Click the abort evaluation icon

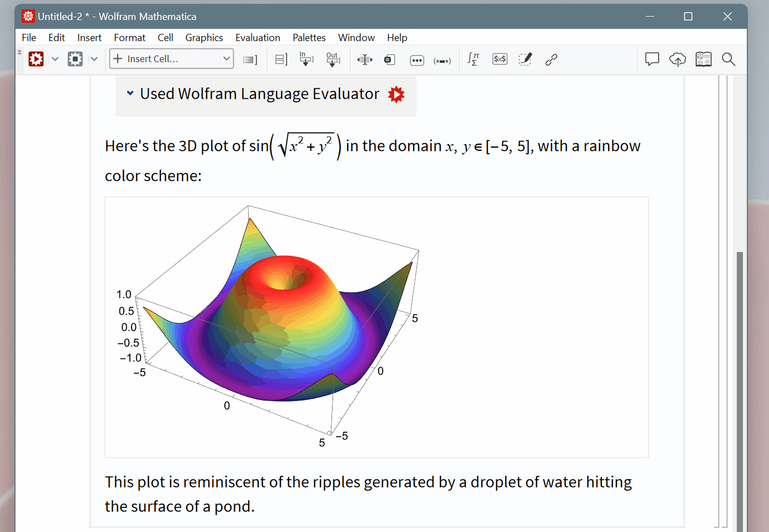[75, 58]
